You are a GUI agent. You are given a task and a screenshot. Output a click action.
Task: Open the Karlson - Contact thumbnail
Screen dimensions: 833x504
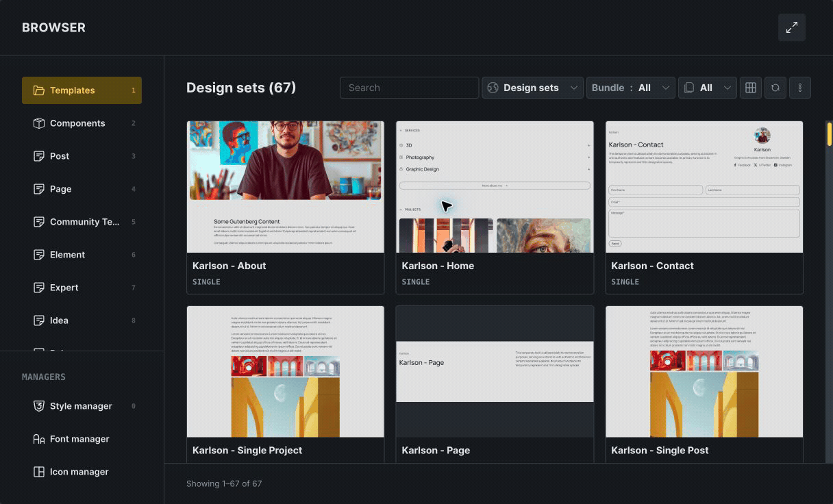[x=704, y=187]
